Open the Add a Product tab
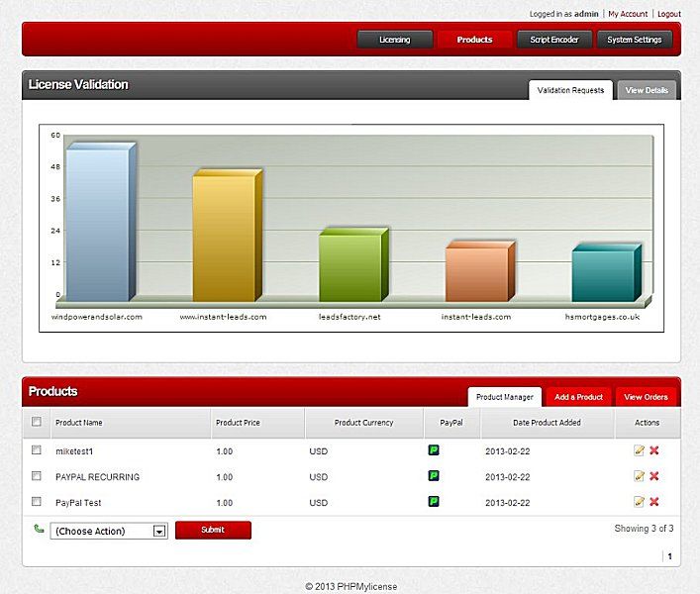 point(578,397)
